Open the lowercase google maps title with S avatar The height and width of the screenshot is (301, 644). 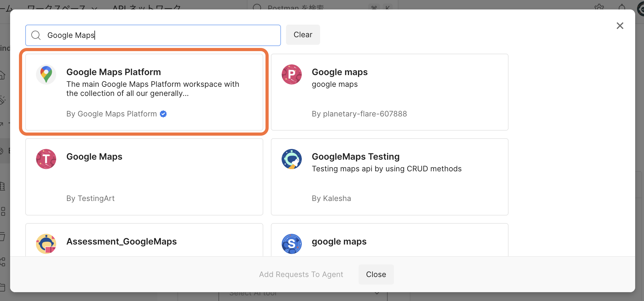click(x=339, y=241)
